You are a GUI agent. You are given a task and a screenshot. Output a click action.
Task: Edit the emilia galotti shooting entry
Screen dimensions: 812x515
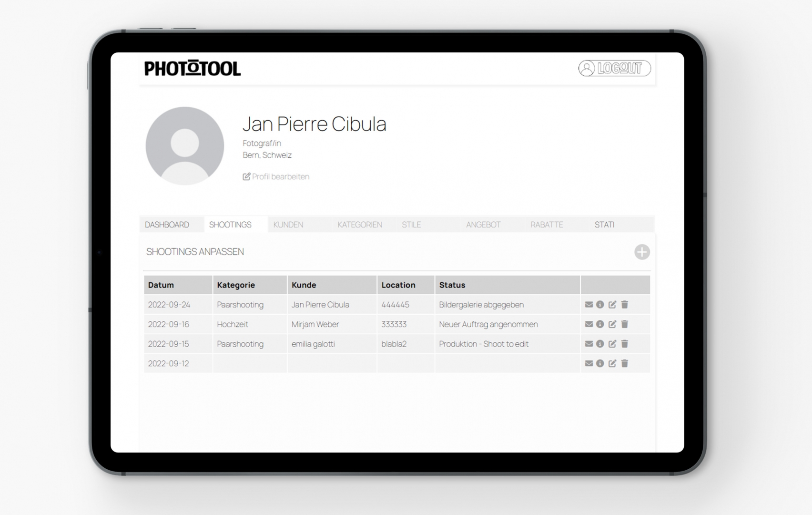pyautogui.click(x=612, y=344)
